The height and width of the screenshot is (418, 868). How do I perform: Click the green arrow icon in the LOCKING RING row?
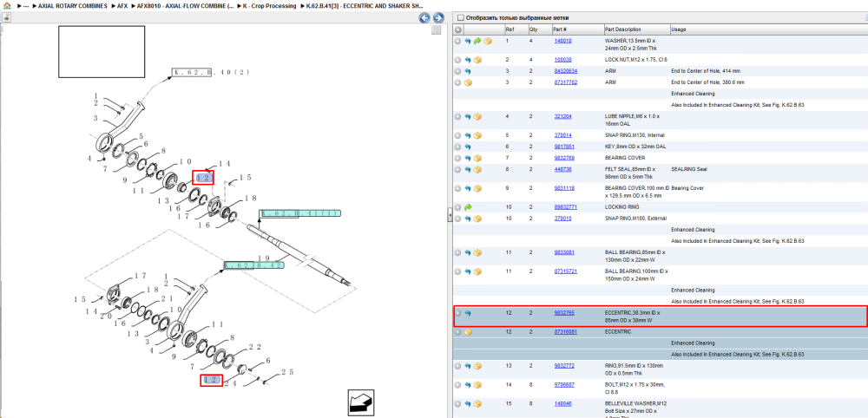468,206
